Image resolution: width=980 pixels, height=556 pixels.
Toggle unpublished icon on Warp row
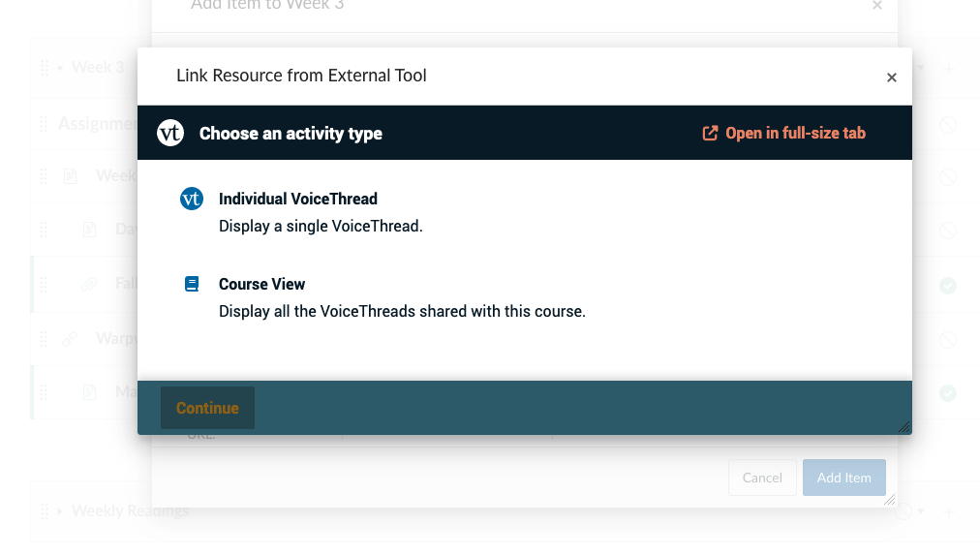948,340
